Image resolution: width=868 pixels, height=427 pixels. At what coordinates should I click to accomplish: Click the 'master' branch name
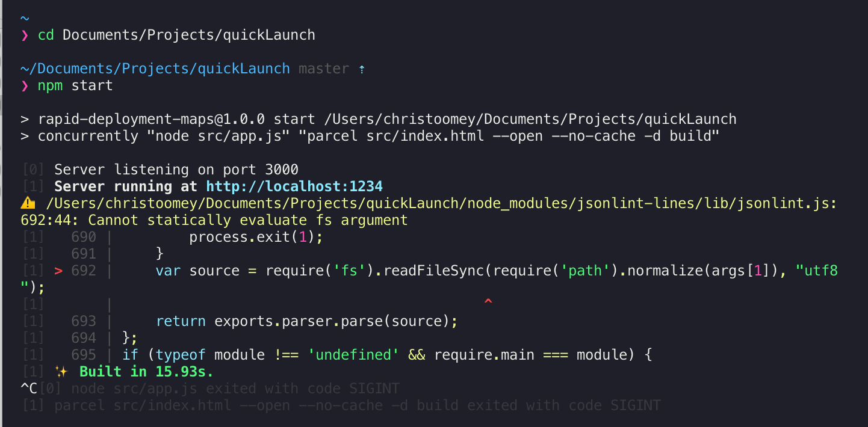coord(324,69)
